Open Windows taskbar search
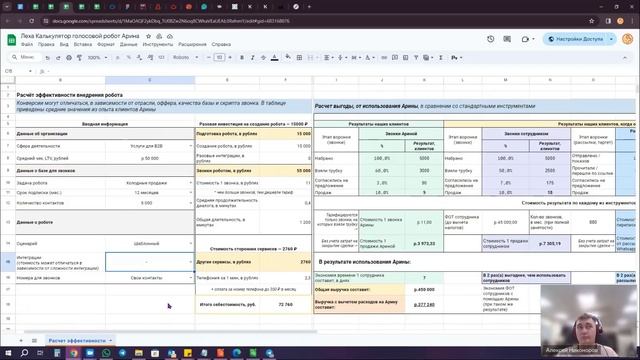Screen dimensions: 640x360 click(24, 353)
